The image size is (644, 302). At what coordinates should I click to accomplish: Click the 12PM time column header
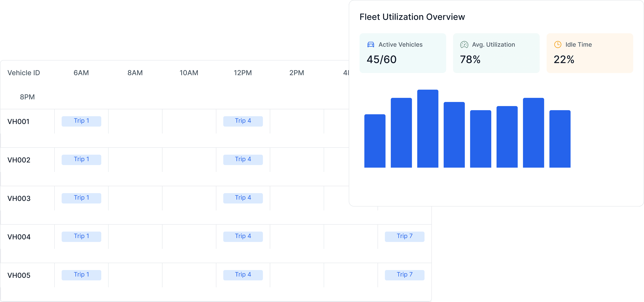click(x=242, y=73)
